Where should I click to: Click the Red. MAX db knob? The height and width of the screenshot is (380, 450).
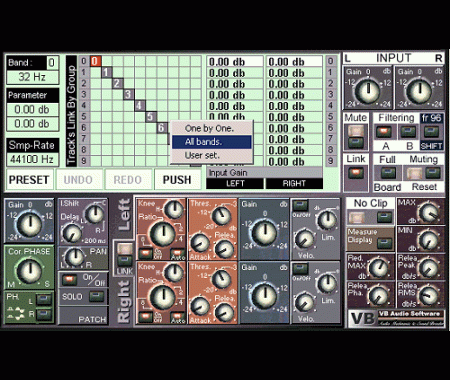(379, 268)
